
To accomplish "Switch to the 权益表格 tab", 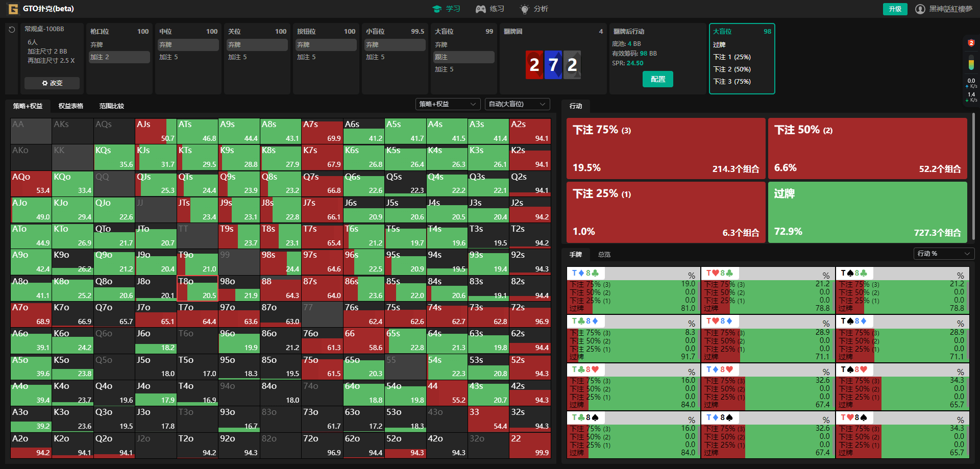I will click(x=70, y=106).
